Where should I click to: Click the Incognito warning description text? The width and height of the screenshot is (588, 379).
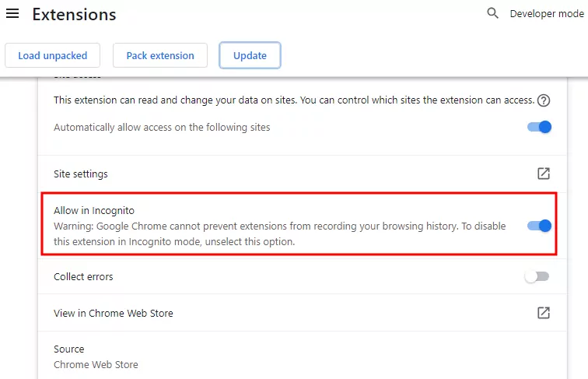(279, 234)
